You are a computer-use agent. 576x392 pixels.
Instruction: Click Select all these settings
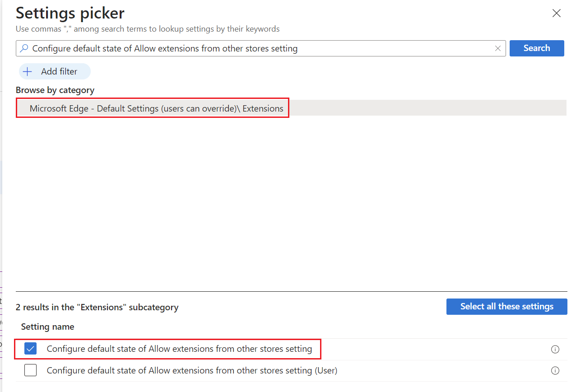pos(506,307)
